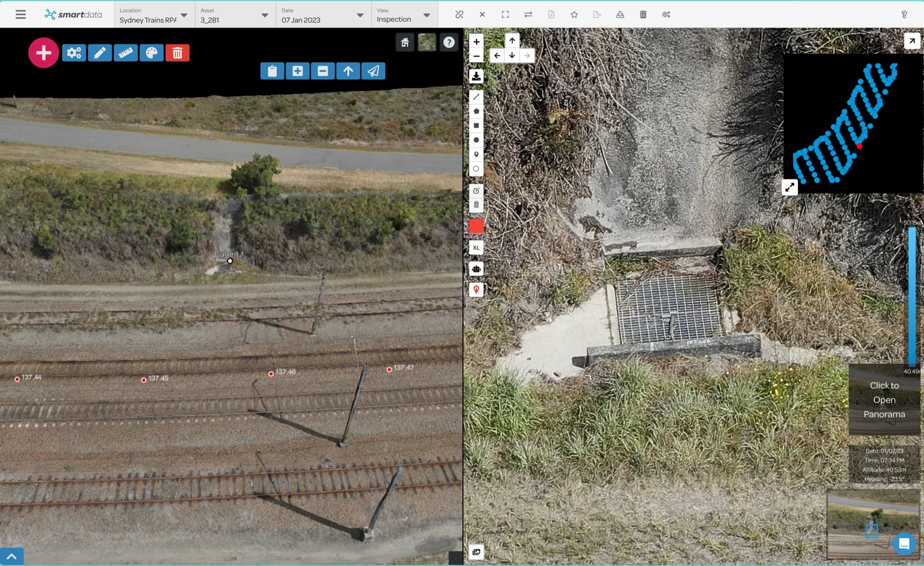Click Click to Open Panorama

[x=884, y=400]
